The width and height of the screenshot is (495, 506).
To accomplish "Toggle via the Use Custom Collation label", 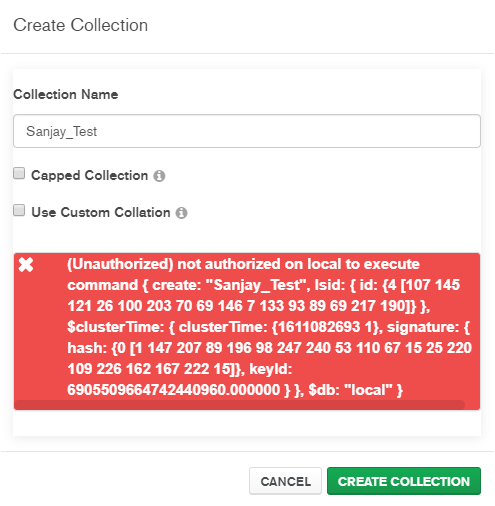I will pos(101,212).
